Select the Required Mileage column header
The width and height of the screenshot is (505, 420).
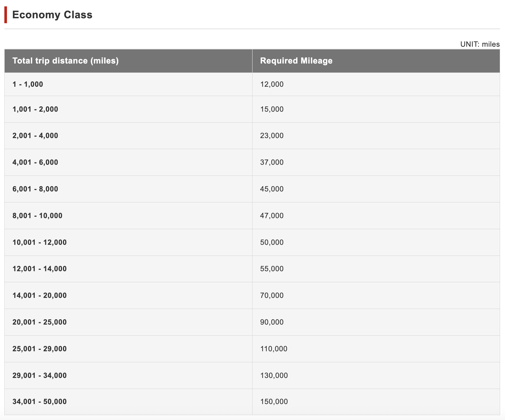coord(296,61)
